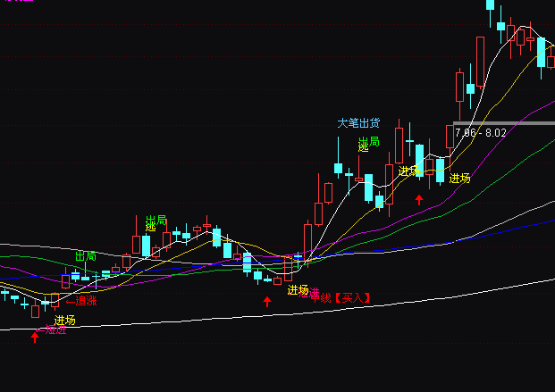Click the rightmost 进场 label

pyautogui.click(x=459, y=179)
